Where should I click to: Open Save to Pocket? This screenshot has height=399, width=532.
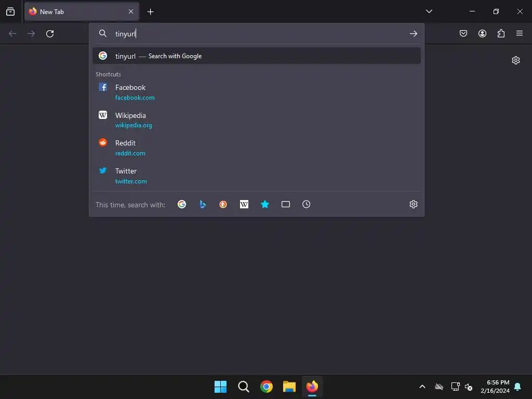point(463,33)
